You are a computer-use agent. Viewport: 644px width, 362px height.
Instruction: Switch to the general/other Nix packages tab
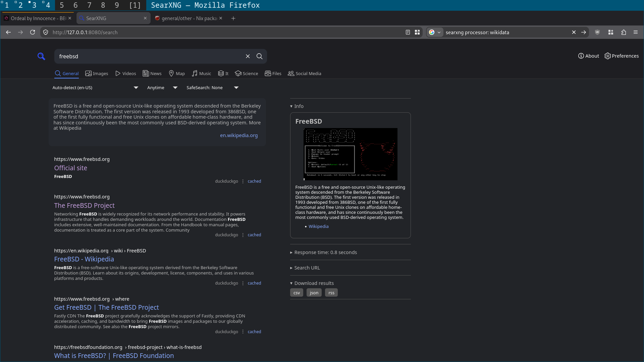tap(189, 18)
